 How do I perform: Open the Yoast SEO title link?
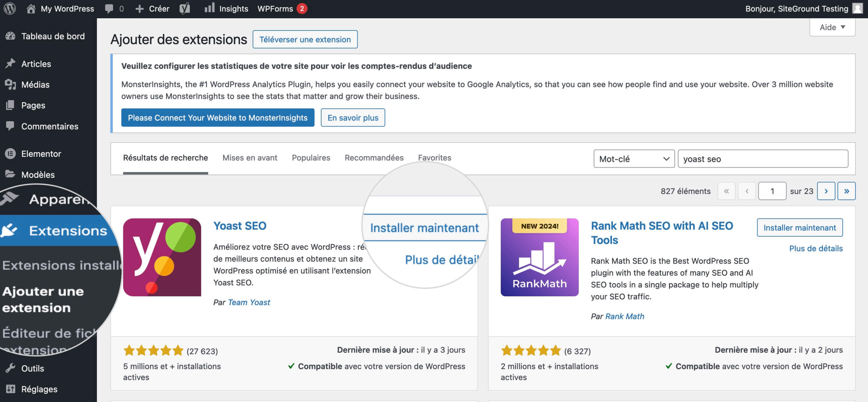click(x=240, y=226)
